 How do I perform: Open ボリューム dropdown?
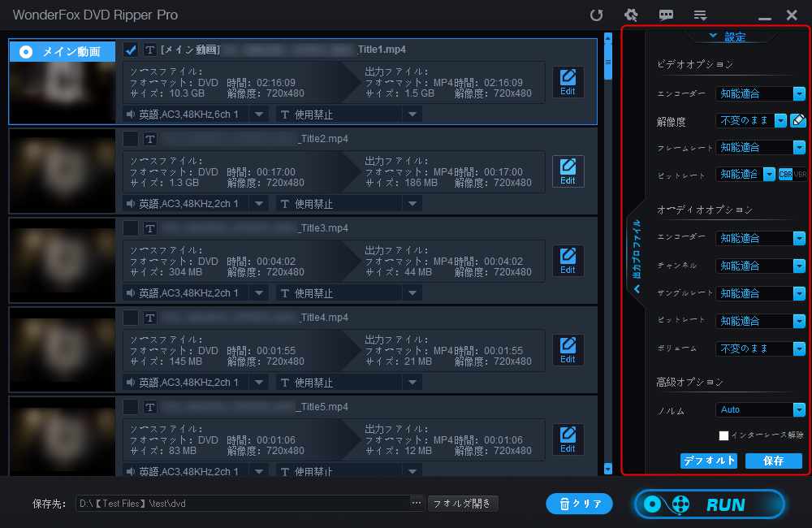point(761,348)
